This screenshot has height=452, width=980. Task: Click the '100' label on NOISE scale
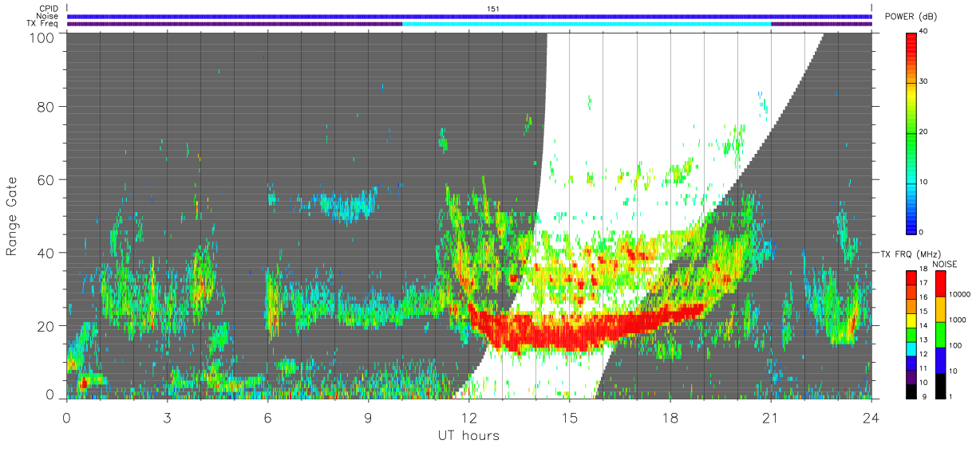pyautogui.click(x=956, y=345)
